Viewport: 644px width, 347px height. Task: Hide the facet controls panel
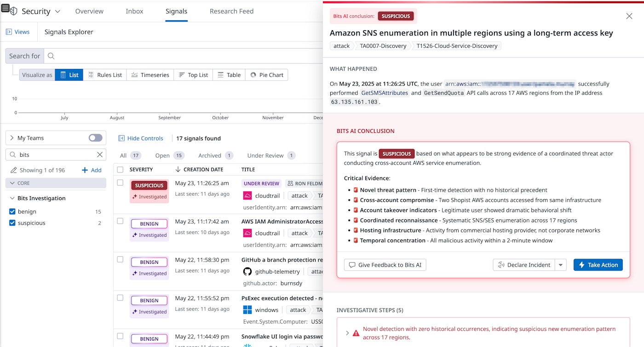[x=141, y=138]
